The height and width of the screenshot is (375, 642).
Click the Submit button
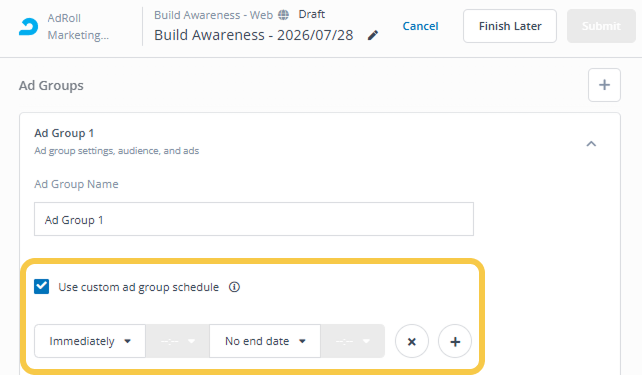[601, 26]
